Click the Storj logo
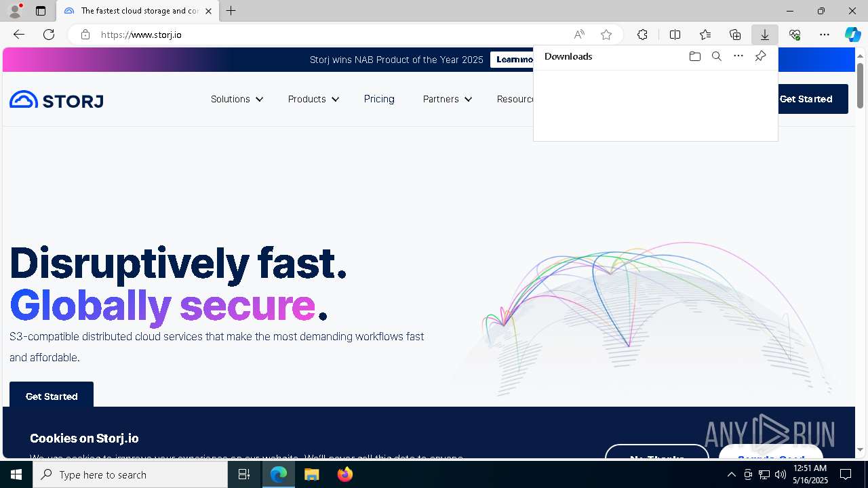868x488 pixels. point(56,100)
